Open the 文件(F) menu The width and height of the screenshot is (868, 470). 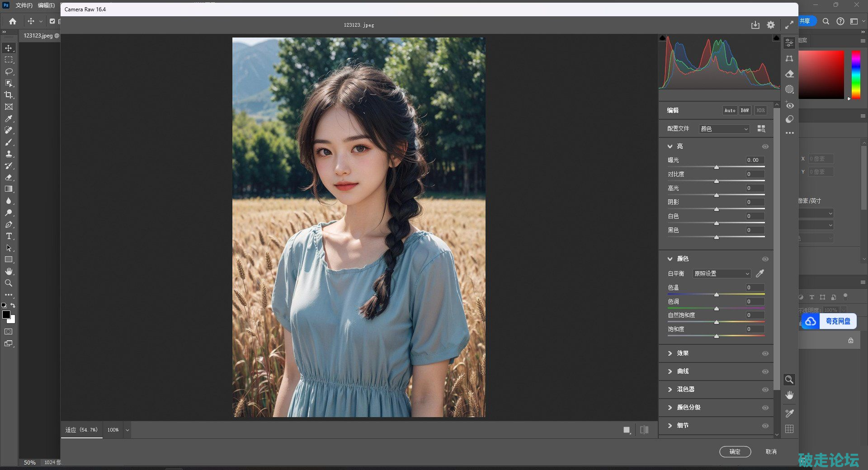pyautogui.click(x=24, y=5)
